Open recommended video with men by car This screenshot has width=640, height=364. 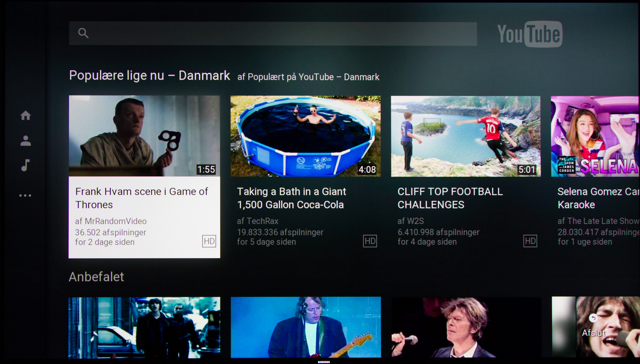point(144,327)
